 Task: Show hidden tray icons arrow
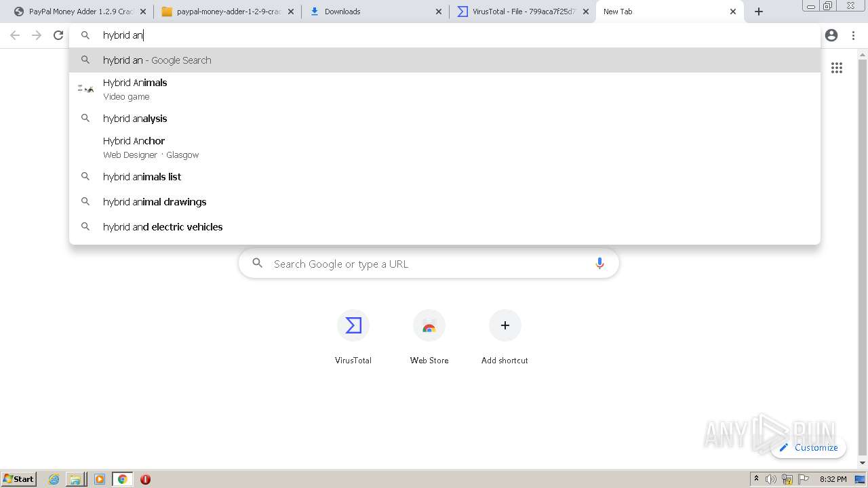pyautogui.click(x=756, y=479)
